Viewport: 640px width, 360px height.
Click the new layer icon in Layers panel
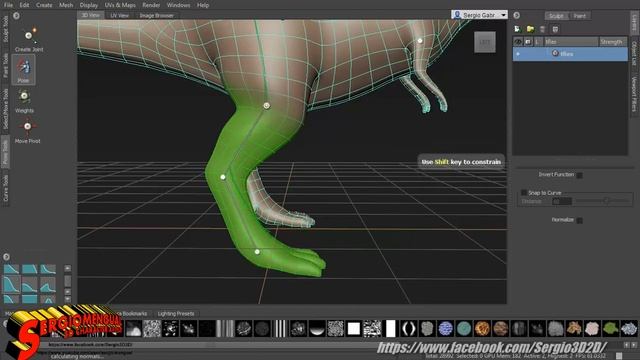pos(518,29)
